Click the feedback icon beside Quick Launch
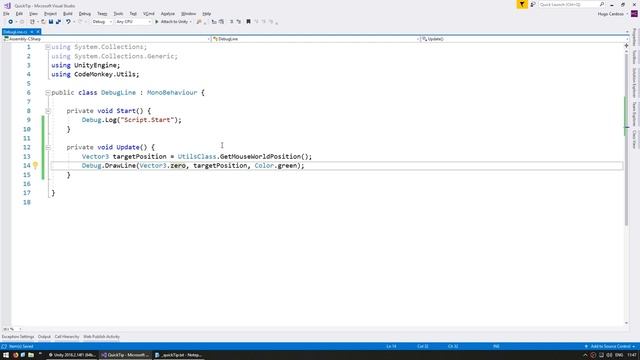 click(x=533, y=4)
